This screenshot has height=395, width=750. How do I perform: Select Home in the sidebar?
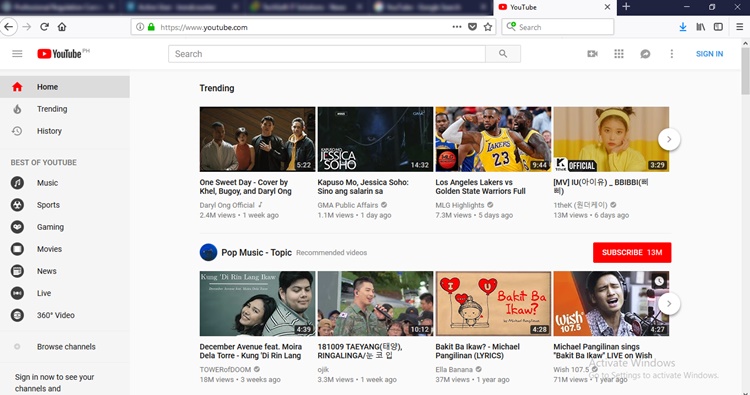click(65, 87)
